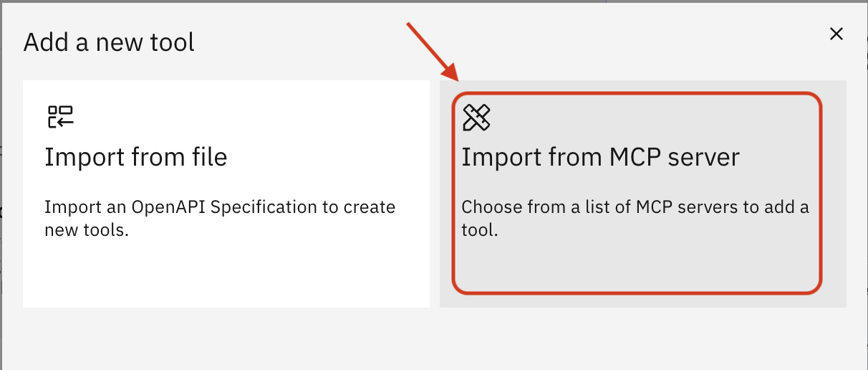Click "new tools." text in file card
Screen dimensions: 868x370
(86, 231)
